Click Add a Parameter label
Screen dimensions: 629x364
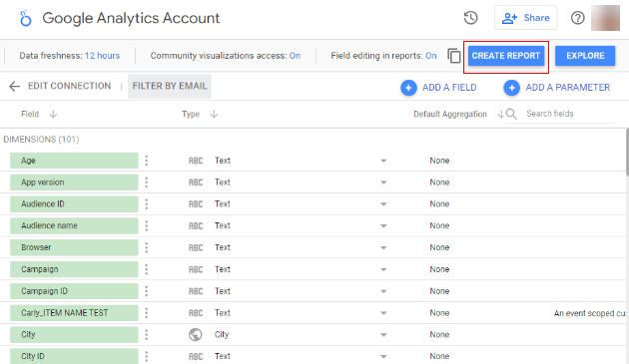(x=568, y=88)
